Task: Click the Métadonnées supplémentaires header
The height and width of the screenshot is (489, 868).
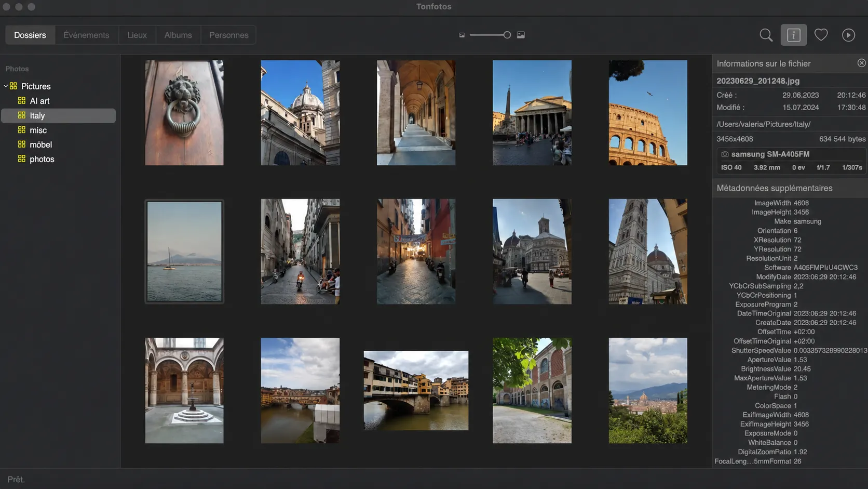Action: [x=775, y=188]
